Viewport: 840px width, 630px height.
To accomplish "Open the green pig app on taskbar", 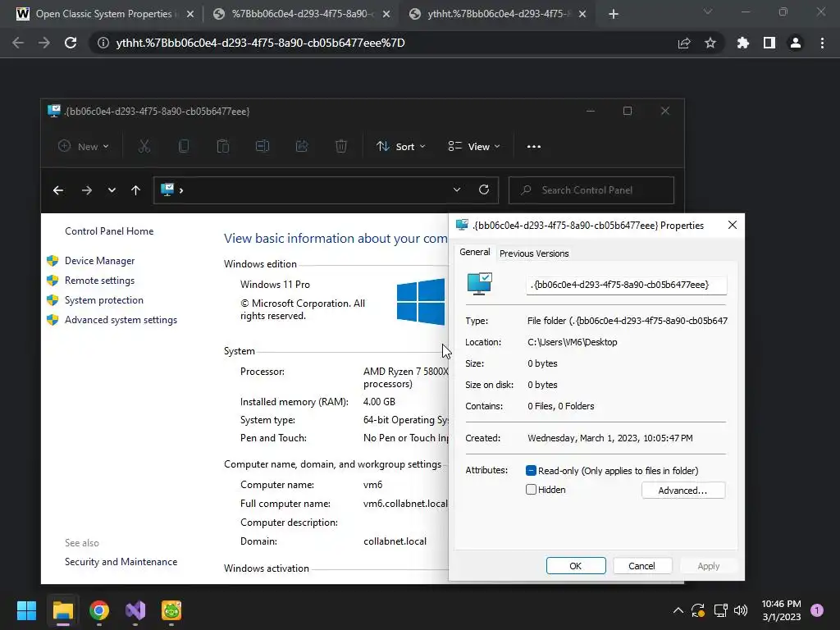I will [171, 610].
